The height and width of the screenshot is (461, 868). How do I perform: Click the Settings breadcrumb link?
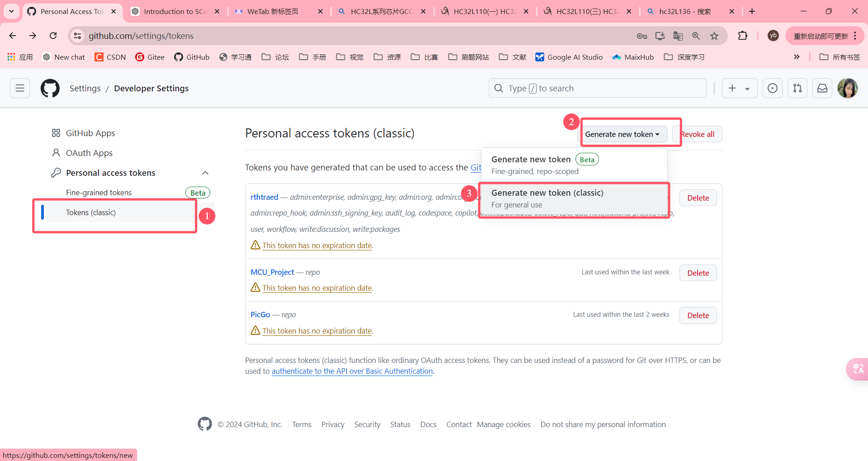pyautogui.click(x=85, y=88)
